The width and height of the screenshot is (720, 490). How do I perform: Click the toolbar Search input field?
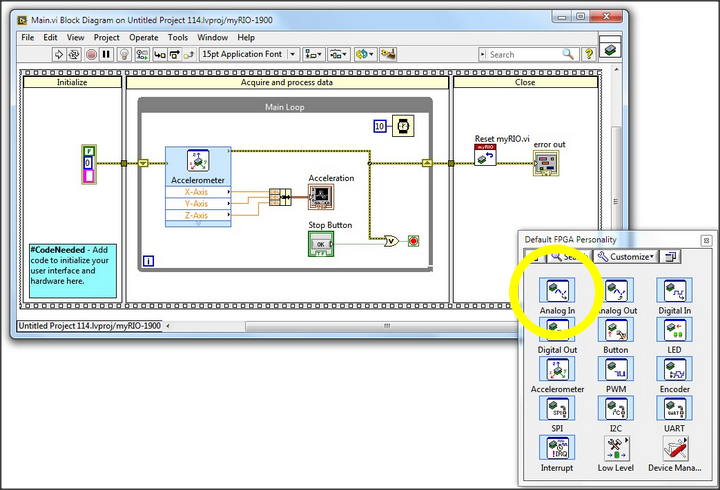click(x=521, y=55)
